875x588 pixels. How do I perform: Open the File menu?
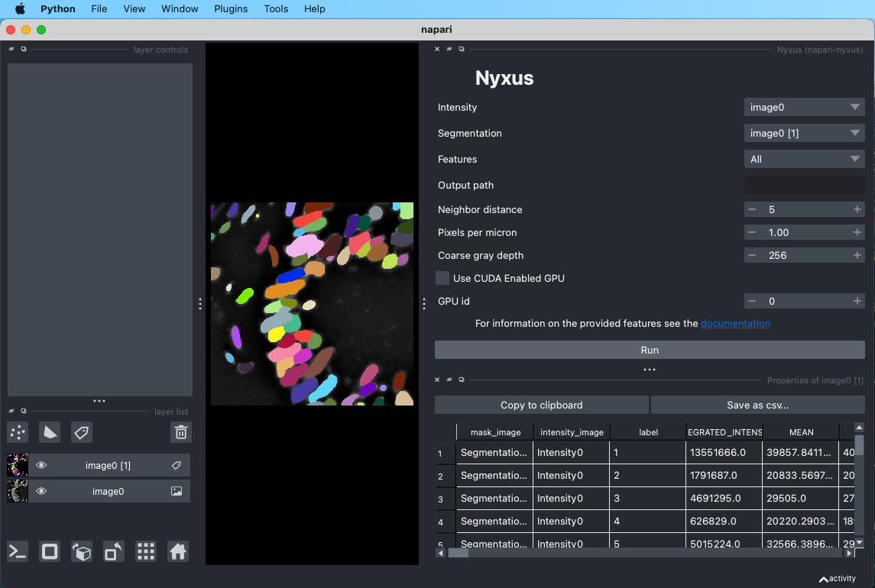click(x=99, y=9)
